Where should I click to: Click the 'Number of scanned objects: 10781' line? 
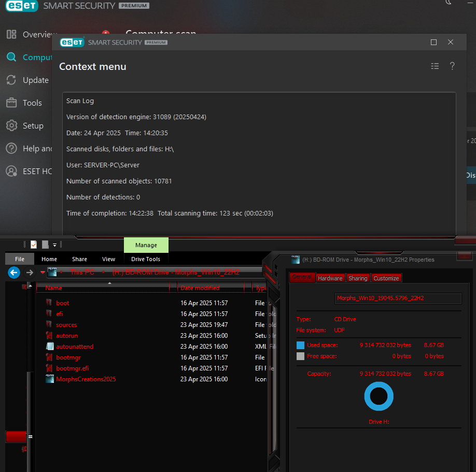coord(119,181)
